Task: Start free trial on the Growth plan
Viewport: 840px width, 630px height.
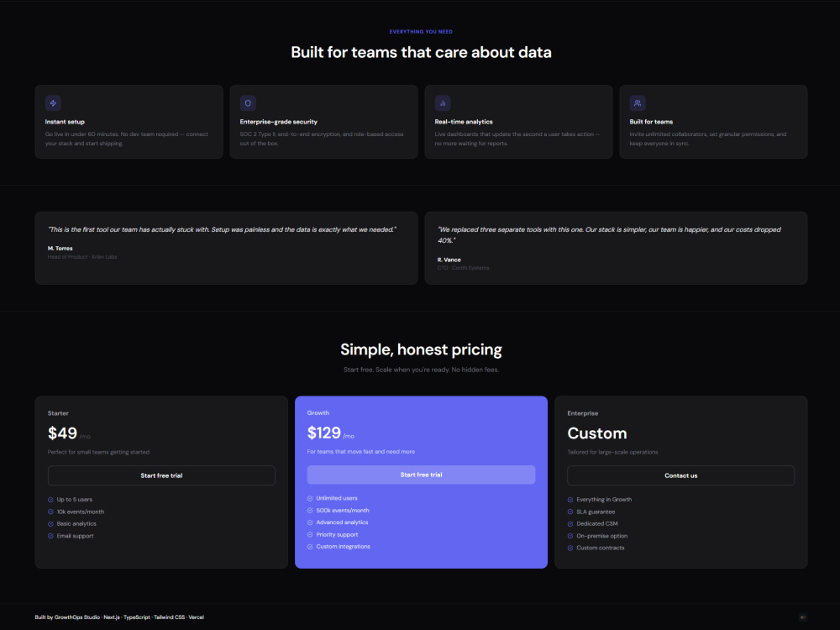Action: click(421, 475)
